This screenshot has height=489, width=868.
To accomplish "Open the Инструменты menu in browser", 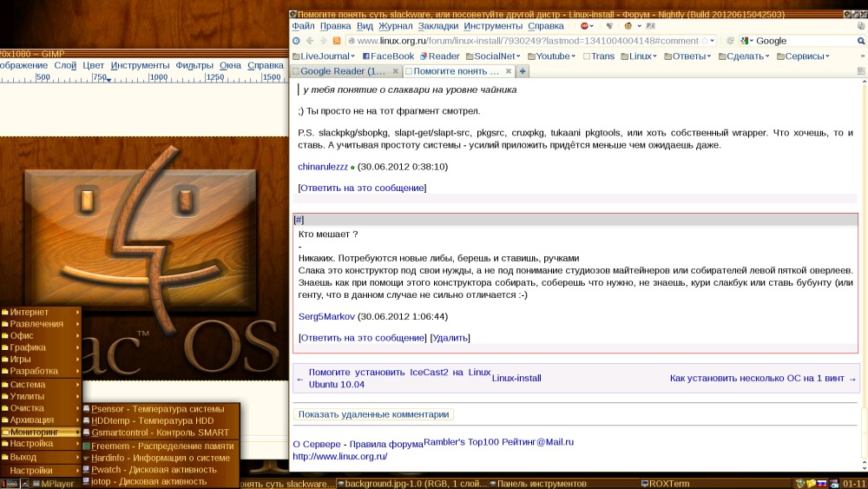I will point(493,25).
